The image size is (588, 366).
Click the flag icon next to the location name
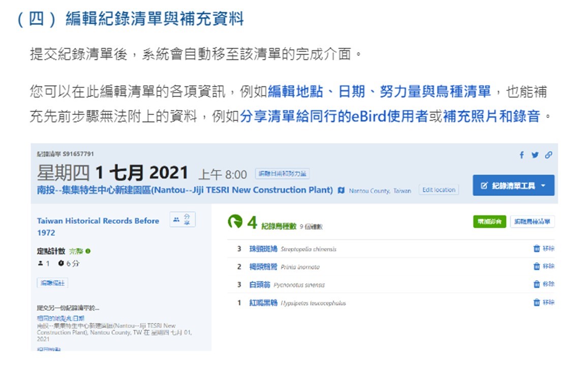click(341, 191)
